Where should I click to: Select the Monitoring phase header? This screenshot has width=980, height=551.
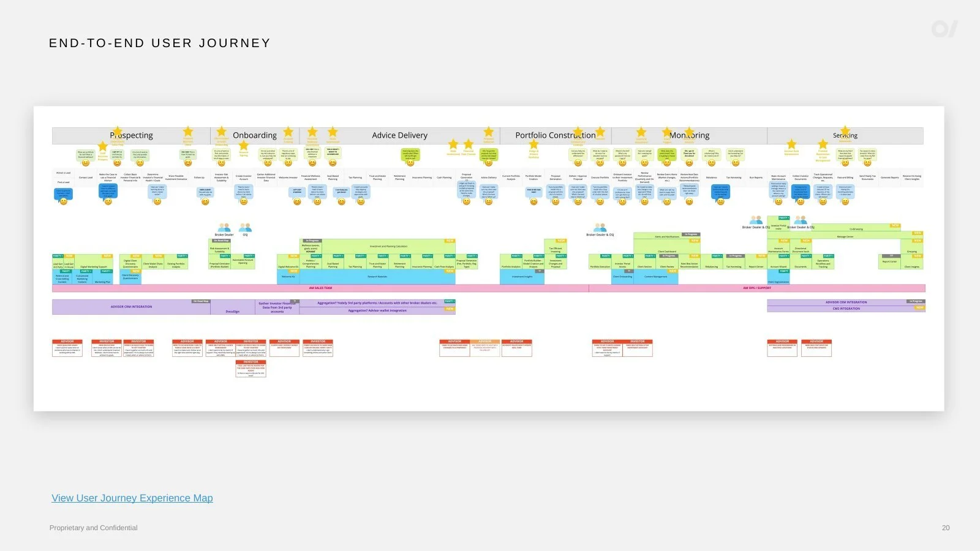[x=689, y=135]
